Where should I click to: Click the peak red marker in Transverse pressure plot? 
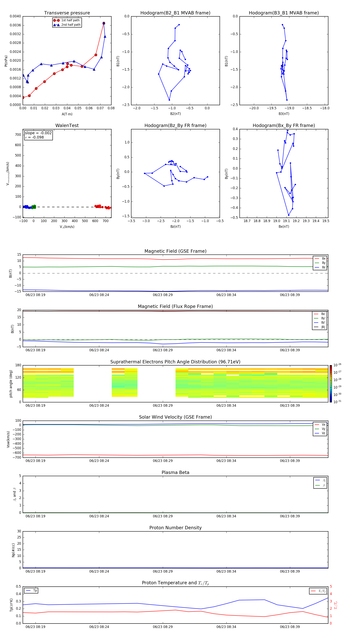click(x=104, y=23)
